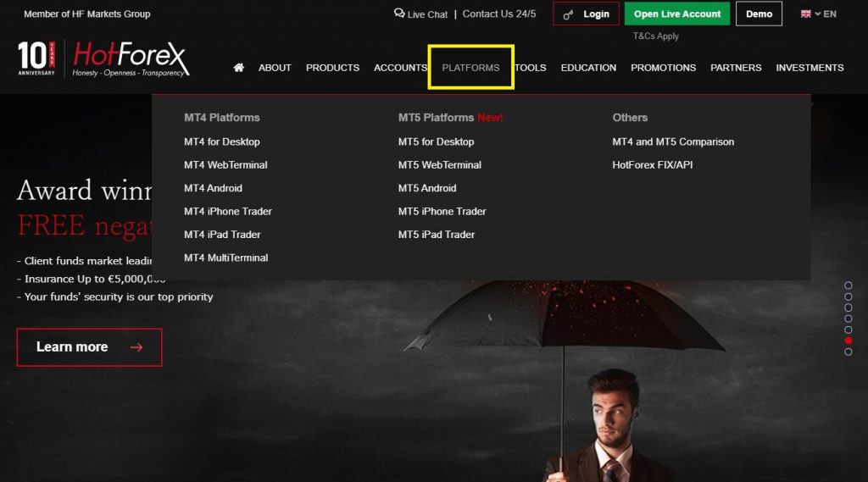Viewport: 868px width, 482px height.
Task: Open the ACCOUNTS menu
Action: 400,68
